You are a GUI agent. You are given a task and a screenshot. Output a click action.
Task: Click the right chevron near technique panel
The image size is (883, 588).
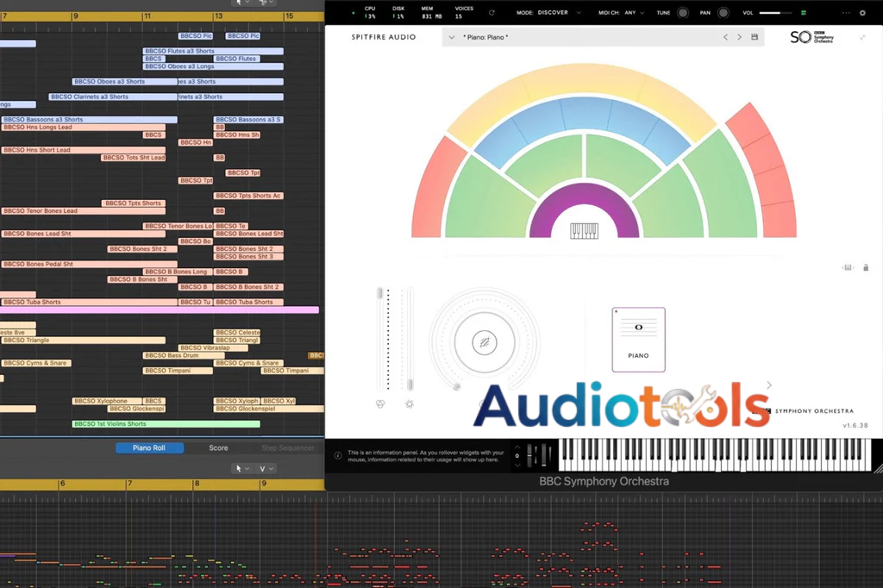(769, 385)
